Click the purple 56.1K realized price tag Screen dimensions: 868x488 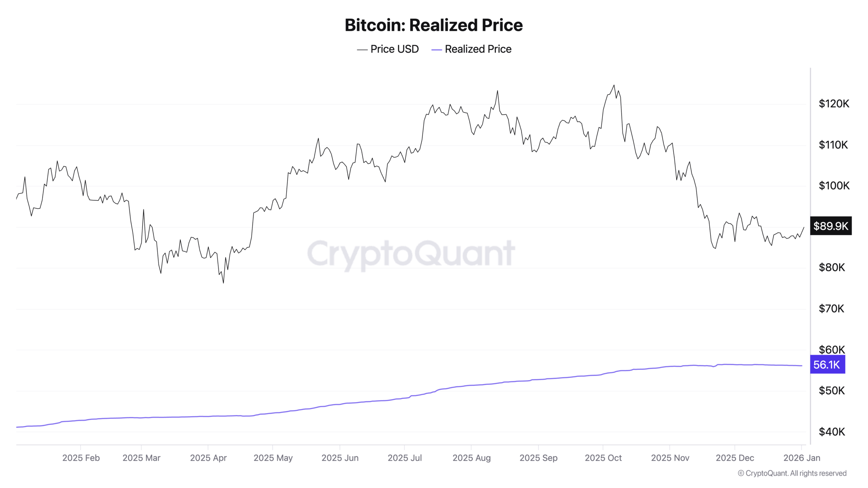coord(827,365)
